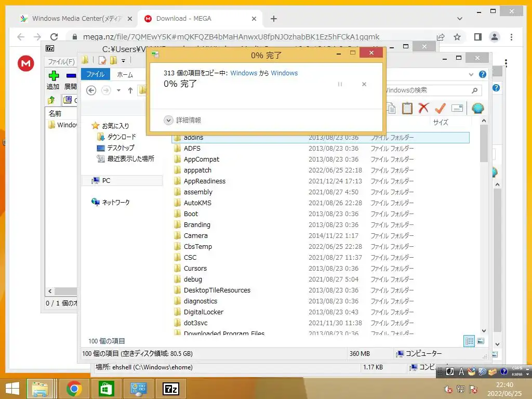Image resolution: width=532 pixels, height=399 pixels.
Task: Select the AutoKMS folder
Action: pos(197,203)
